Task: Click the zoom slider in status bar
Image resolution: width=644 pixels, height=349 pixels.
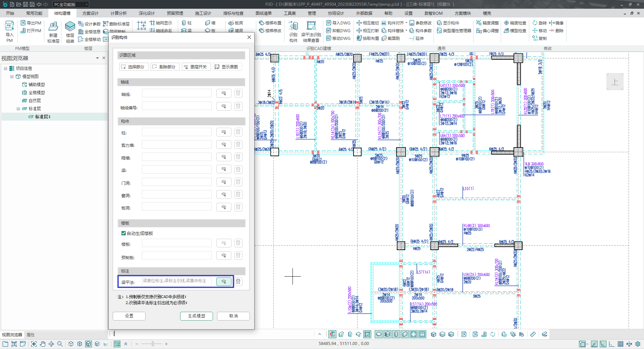Action: [153, 344]
